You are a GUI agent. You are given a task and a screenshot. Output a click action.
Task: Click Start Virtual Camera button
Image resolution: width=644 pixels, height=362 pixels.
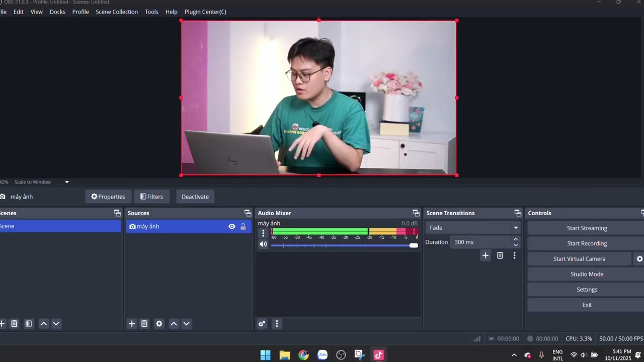click(579, 259)
